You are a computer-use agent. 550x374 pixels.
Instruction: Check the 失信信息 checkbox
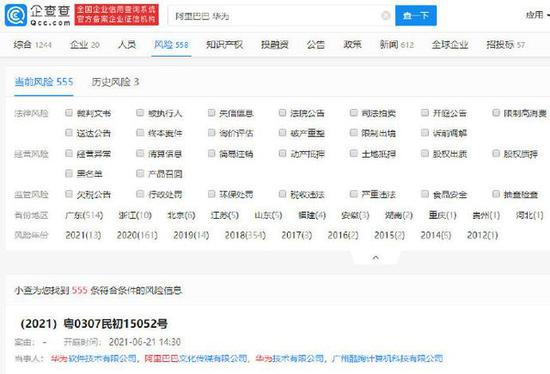211,113
